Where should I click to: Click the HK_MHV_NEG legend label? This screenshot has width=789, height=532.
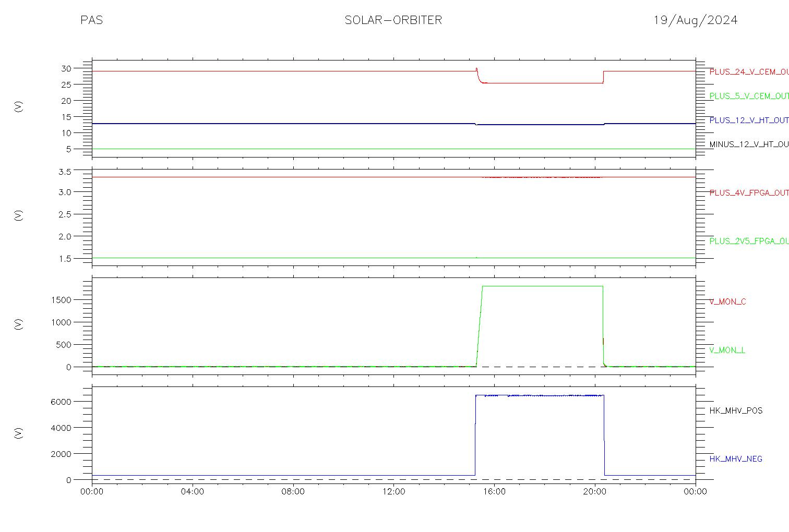[x=736, y=459]
